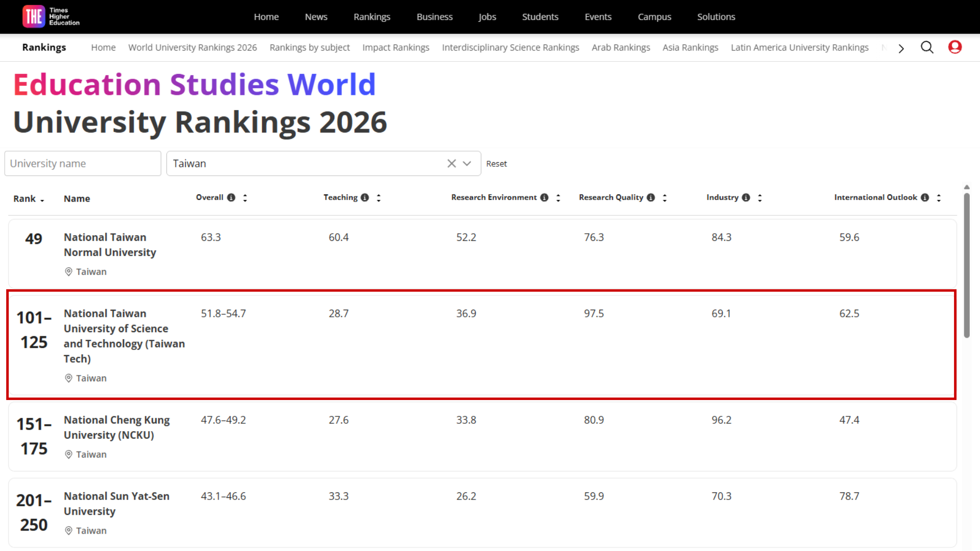Click the University name search field
The image size is (980, 551).
click(83, 163)
